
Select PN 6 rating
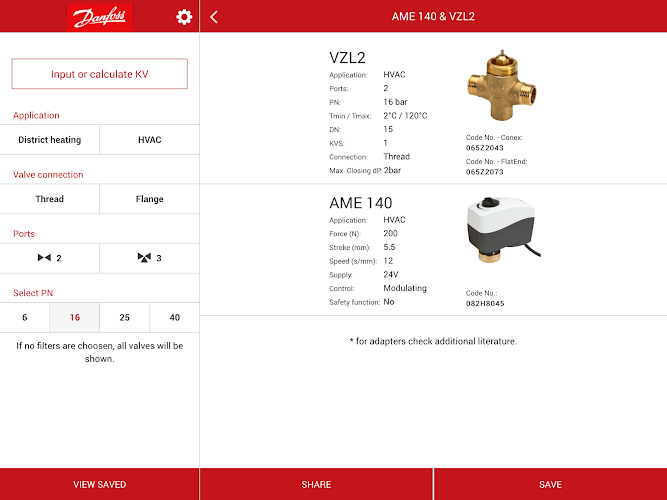point(25,317)
